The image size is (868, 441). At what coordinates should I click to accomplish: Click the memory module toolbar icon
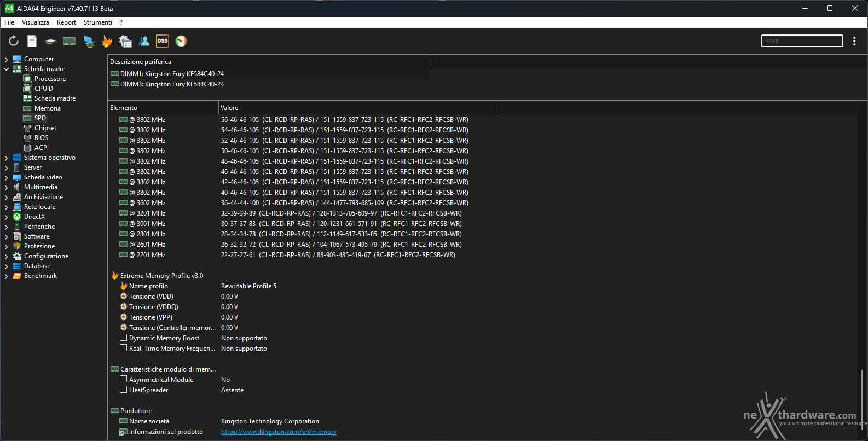coord(69,41)
